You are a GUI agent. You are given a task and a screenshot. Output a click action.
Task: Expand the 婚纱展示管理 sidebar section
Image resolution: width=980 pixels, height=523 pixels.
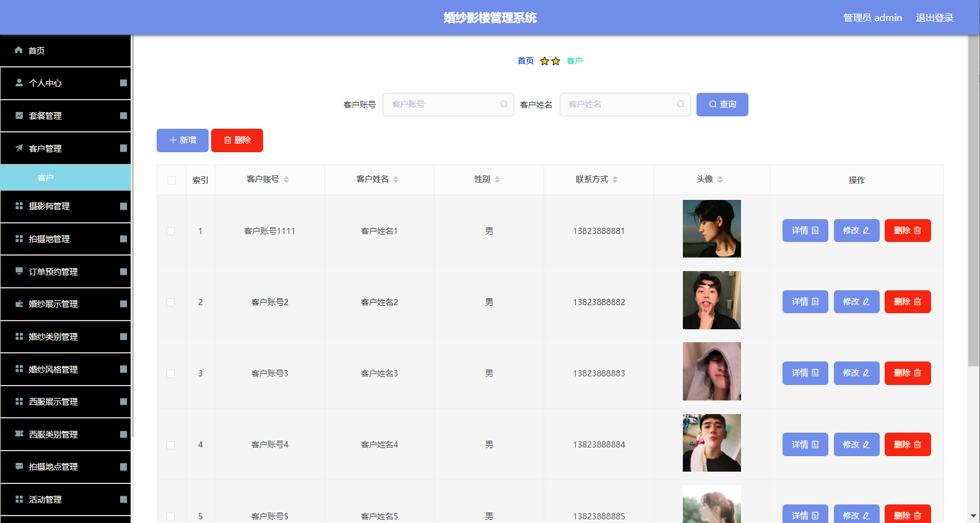(66, 304)
